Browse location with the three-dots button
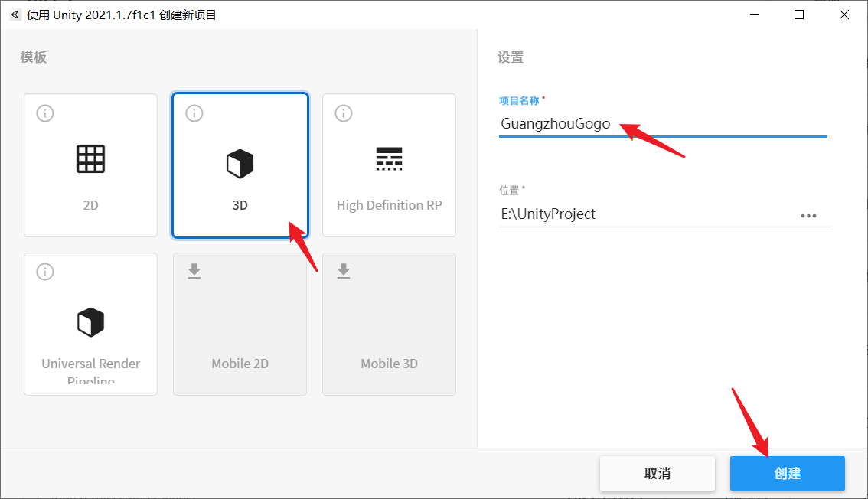The height and width of the screenshot is (499, 868). click(808, 216)
